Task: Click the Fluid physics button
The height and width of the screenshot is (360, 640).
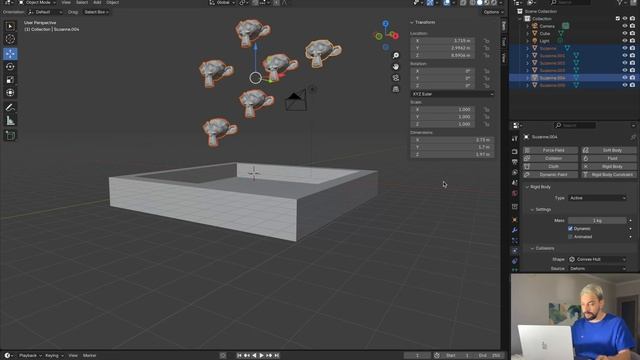Action: [609, 158]
